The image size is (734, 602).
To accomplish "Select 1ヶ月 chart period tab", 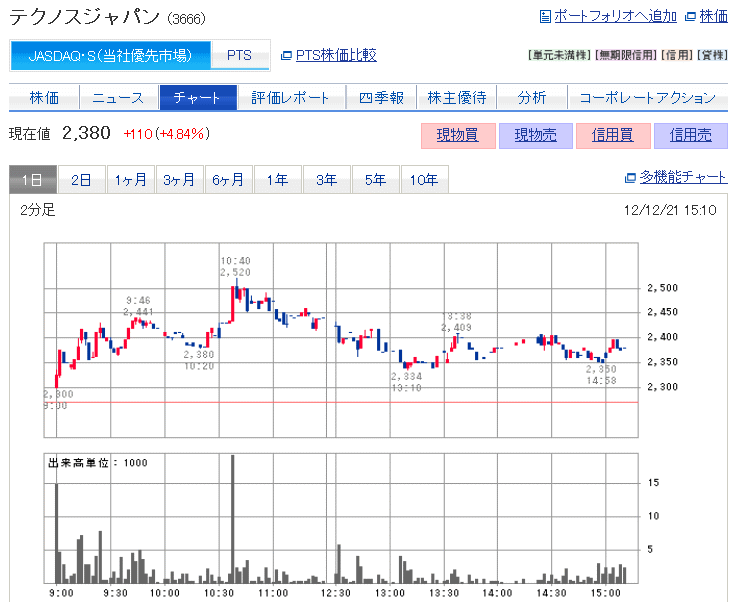I will [131, 179].
